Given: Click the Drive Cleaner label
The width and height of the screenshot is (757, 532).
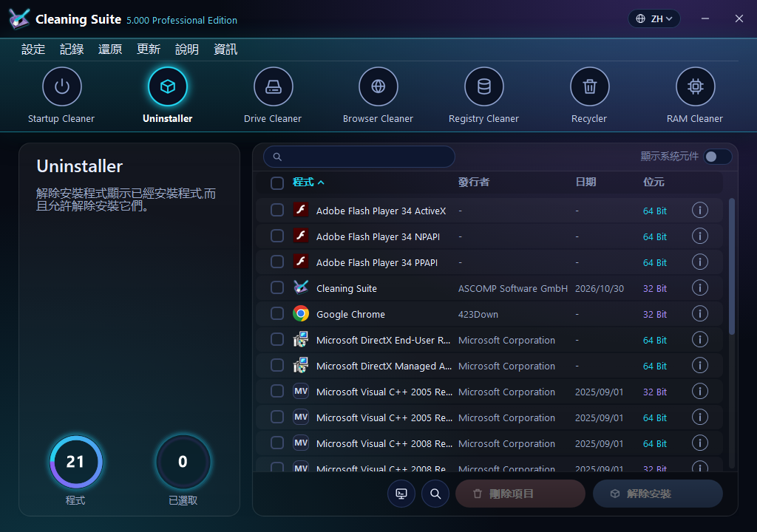Looking at the screenshot, I should [273, 119].
